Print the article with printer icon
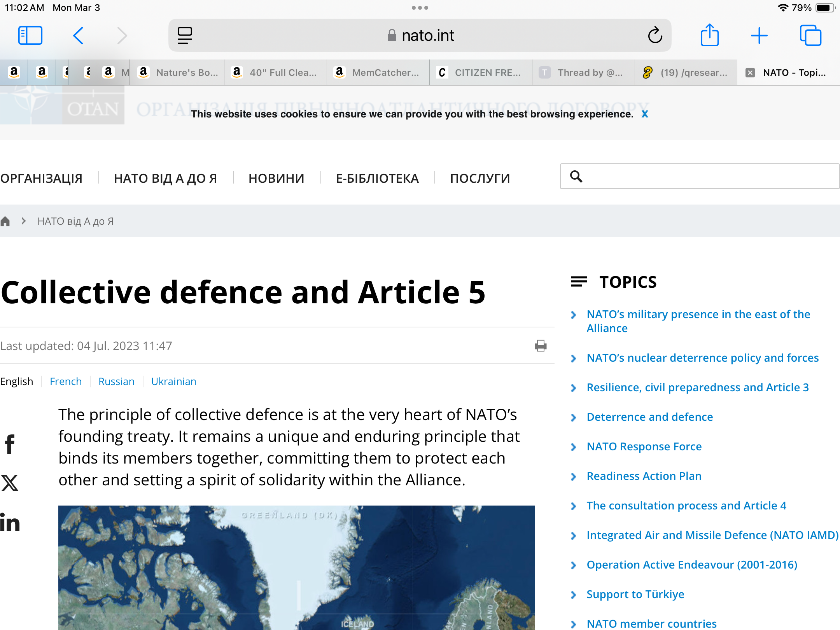Viewport: 840px width, 630px height. tap(541, 345)
